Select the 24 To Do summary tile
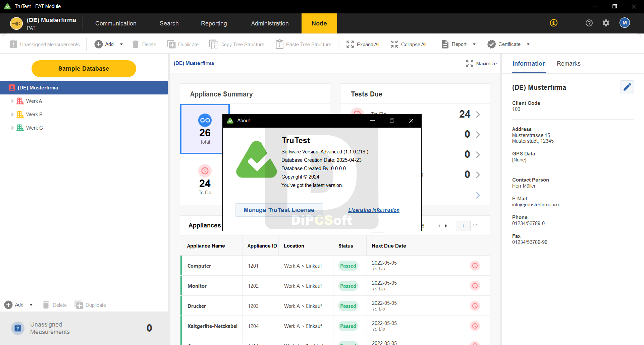The height and width of the screenshot is (345, 644). click(205, 180)
